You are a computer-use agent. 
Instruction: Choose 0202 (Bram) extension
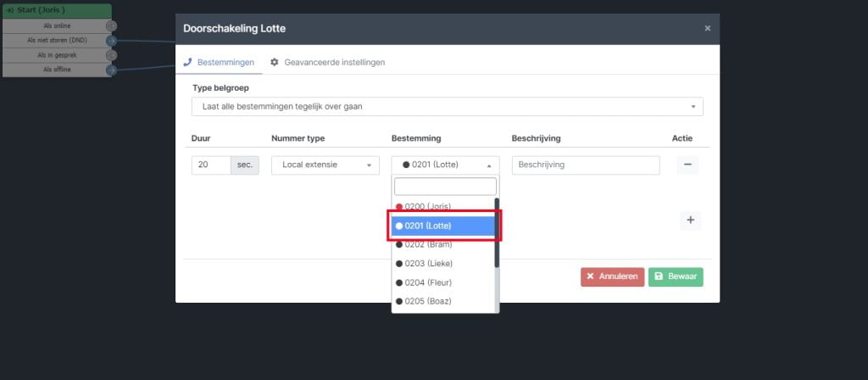pos(442,244)
